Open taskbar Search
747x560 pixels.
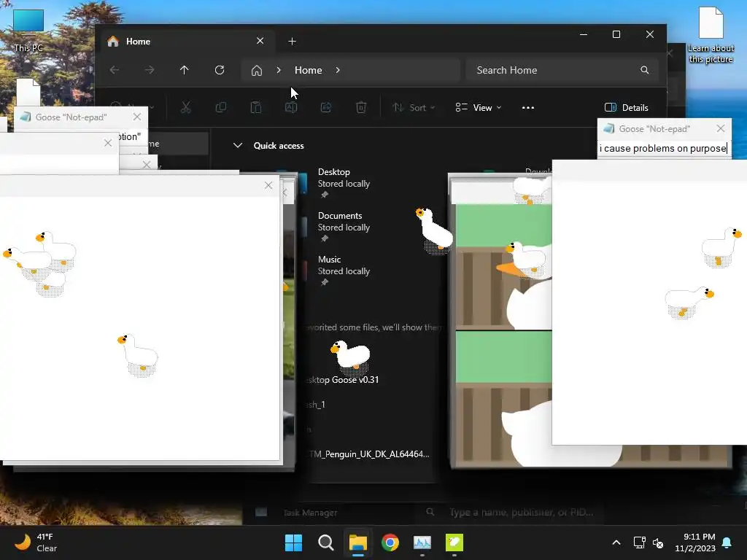coord(326,542)
